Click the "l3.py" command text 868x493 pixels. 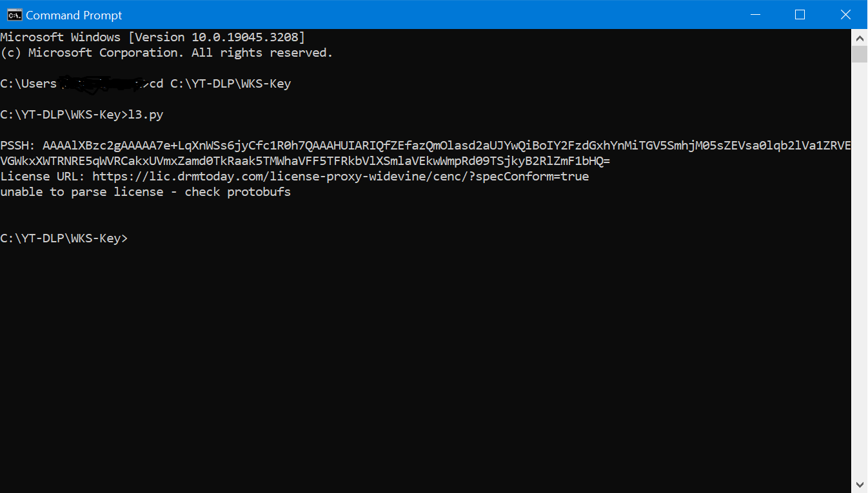pyautogui.click(x=146, y=115)
